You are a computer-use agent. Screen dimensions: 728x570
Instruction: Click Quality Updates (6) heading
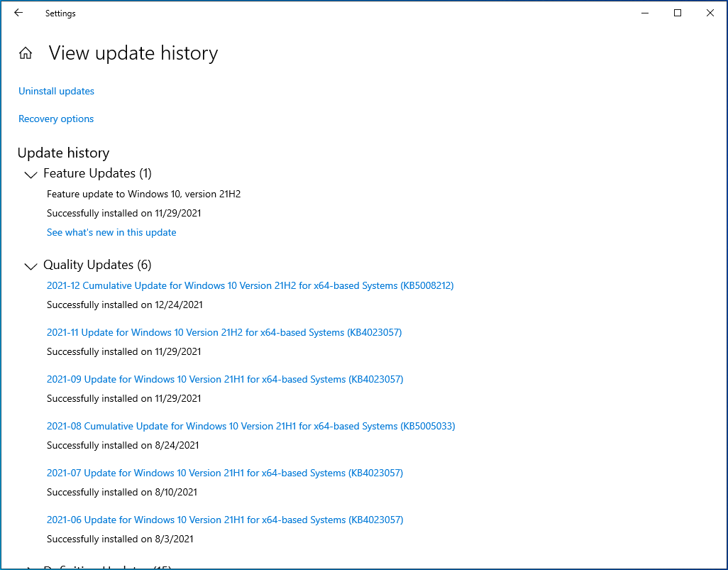pos(97,265)
